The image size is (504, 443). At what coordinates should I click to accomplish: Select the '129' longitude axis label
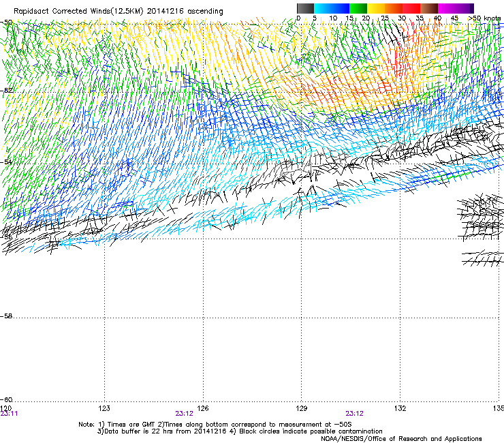tap(302, 408)
